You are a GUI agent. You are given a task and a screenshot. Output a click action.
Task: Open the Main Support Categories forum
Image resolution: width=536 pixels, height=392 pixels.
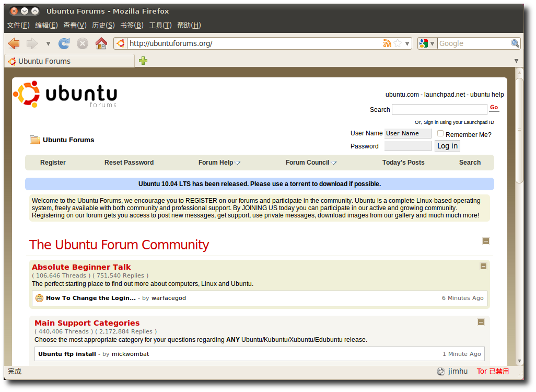[x=87, y=323]
